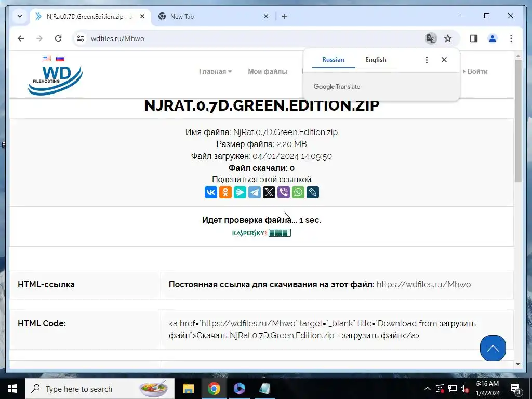Image resolution: width=532 pixels, height=399 pixels.
Task: Share the link on WhatsApp
Action: pyautogui.click(x=298, y=192)
